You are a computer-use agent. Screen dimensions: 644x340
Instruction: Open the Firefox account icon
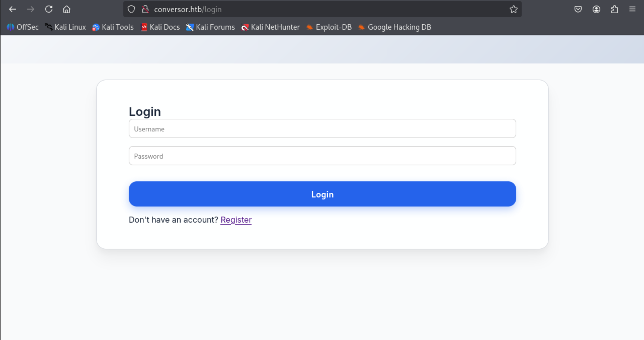(x=596, y=9)
